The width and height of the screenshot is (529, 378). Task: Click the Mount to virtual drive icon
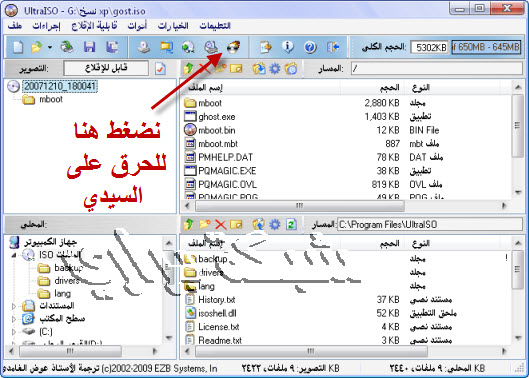click(211, 47)
